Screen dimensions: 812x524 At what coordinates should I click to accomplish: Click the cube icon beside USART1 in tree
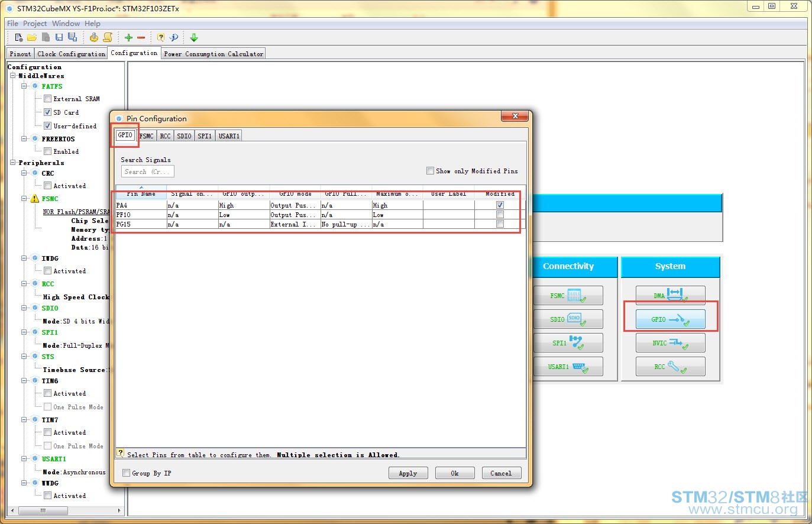tap(35, 459)
